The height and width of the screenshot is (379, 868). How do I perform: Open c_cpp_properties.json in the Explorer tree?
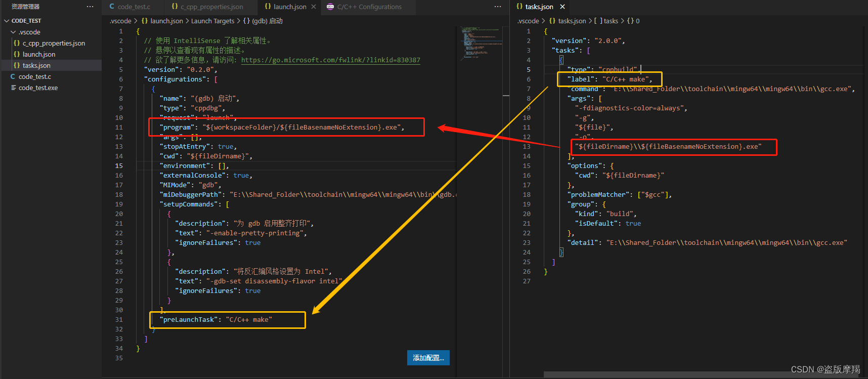54,43
